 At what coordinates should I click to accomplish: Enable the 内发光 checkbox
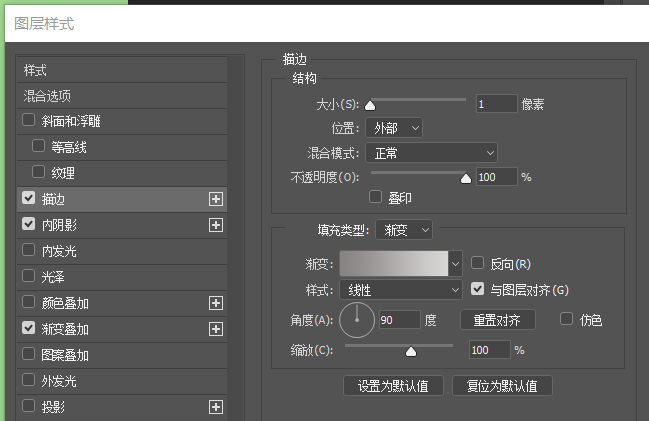(29, 250)
